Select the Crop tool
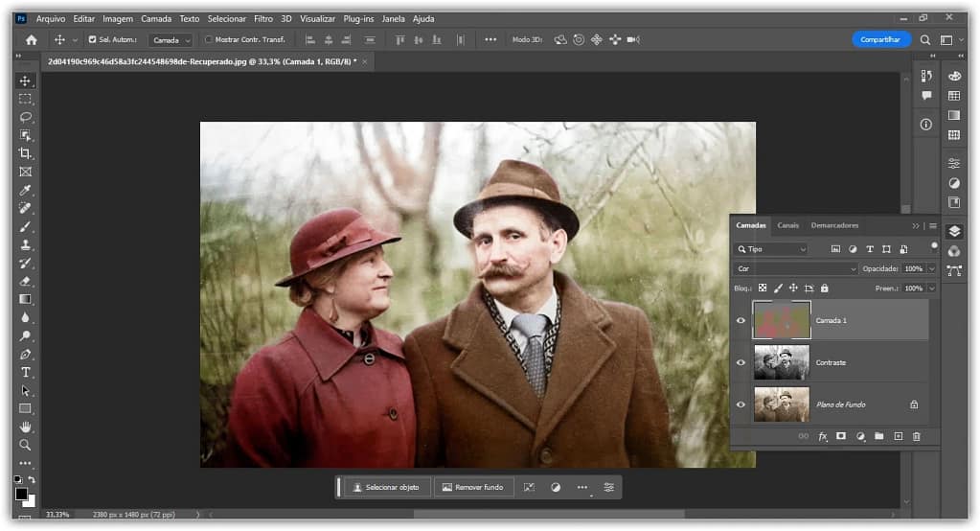The width and height of the screenshot is (980, 531). click(25, 153)
